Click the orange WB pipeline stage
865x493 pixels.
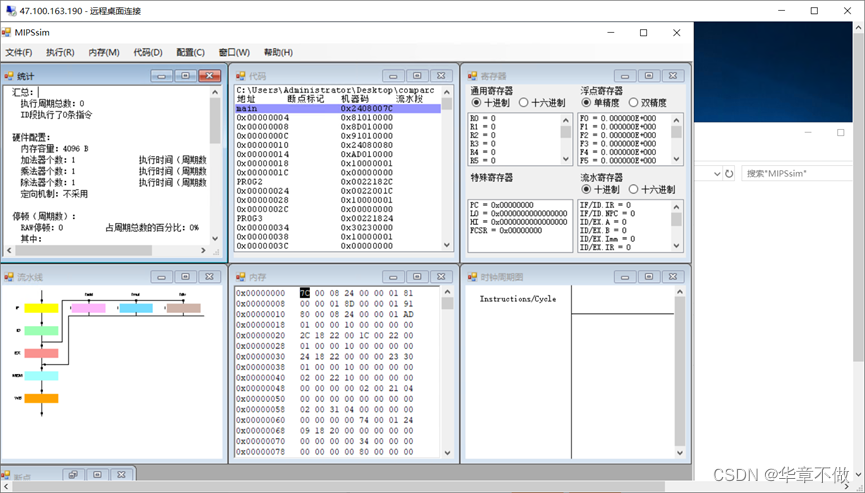pyautogui.click(x=41, y=398)
